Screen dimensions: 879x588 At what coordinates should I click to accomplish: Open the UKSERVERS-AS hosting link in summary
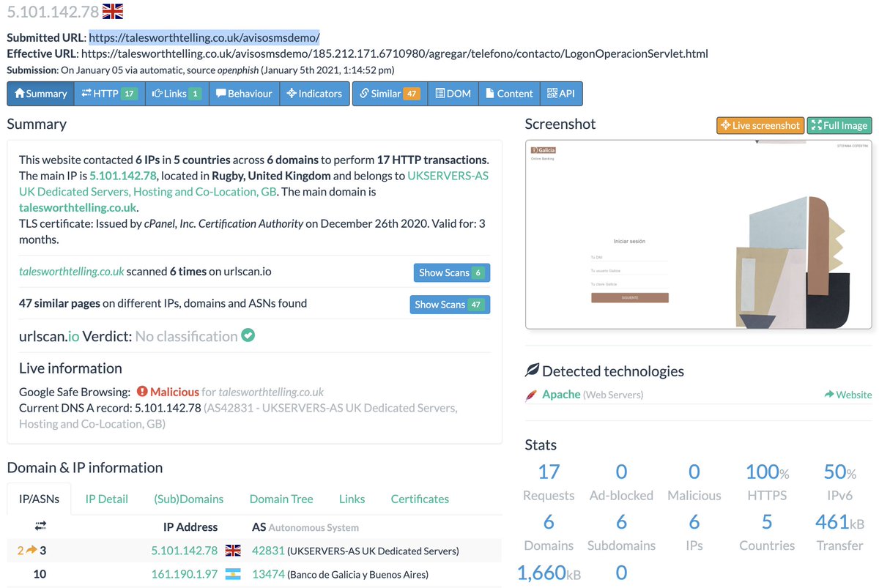253,184
